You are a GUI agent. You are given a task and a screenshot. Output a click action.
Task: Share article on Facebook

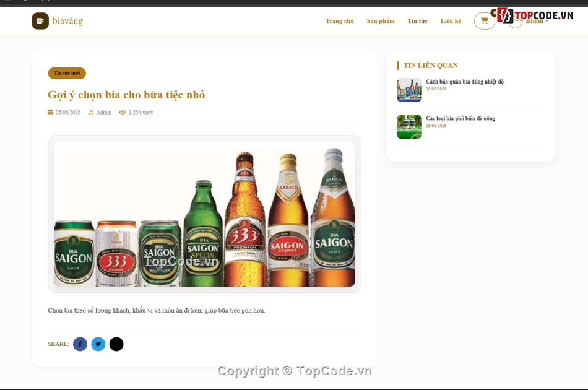click(80, 344)
